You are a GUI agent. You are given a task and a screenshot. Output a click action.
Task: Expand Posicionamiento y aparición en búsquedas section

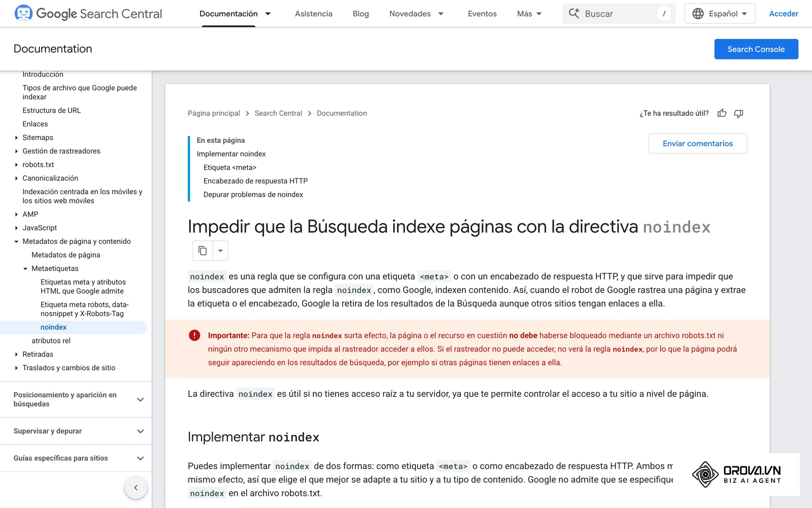pyautogui.click(x=76, y=399)
